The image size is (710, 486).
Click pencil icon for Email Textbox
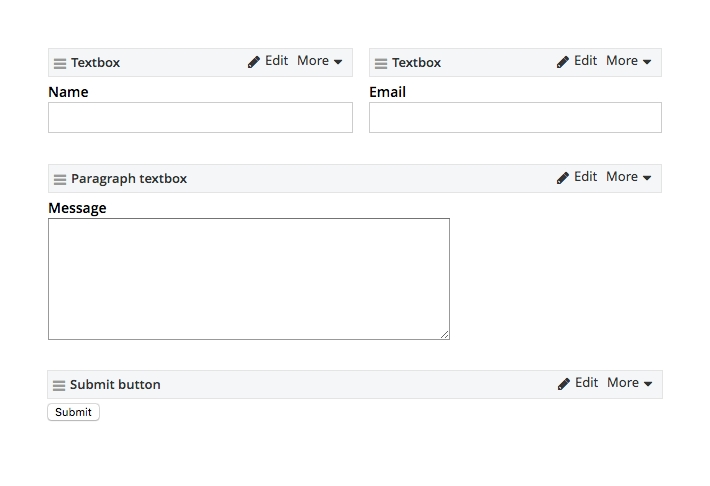point(563,62)
